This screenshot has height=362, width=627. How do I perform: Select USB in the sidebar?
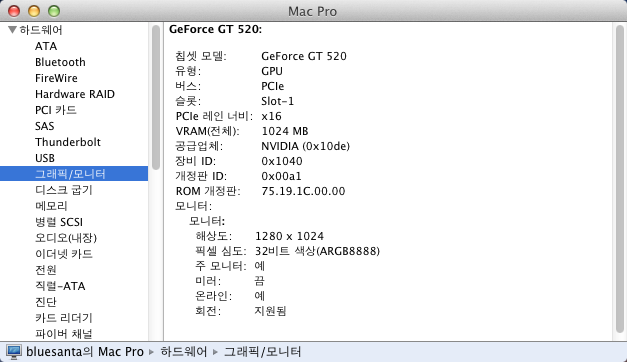click(45, 158)
